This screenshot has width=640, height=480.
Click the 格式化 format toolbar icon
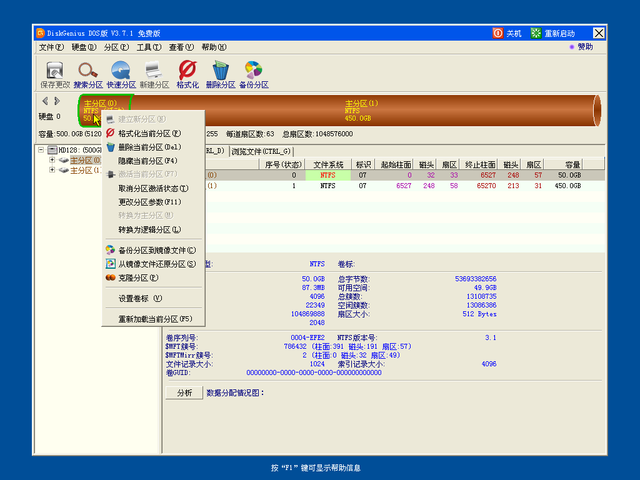[187, 75]
